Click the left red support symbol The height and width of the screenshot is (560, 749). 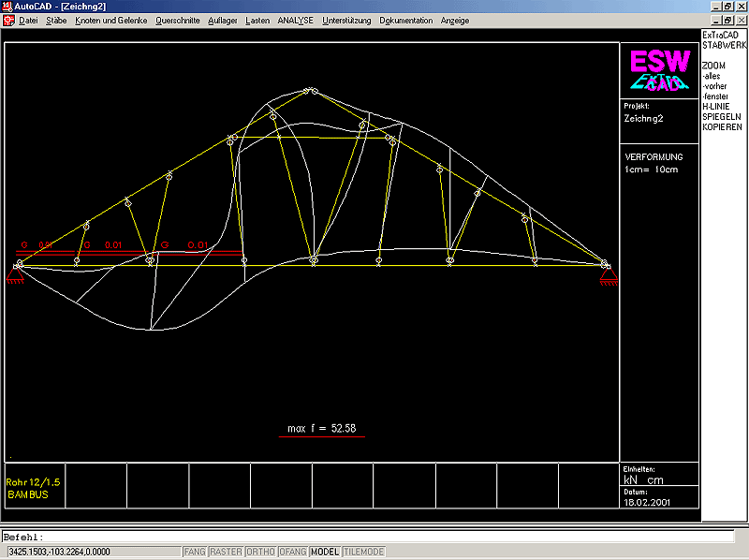tap(15, 275)
